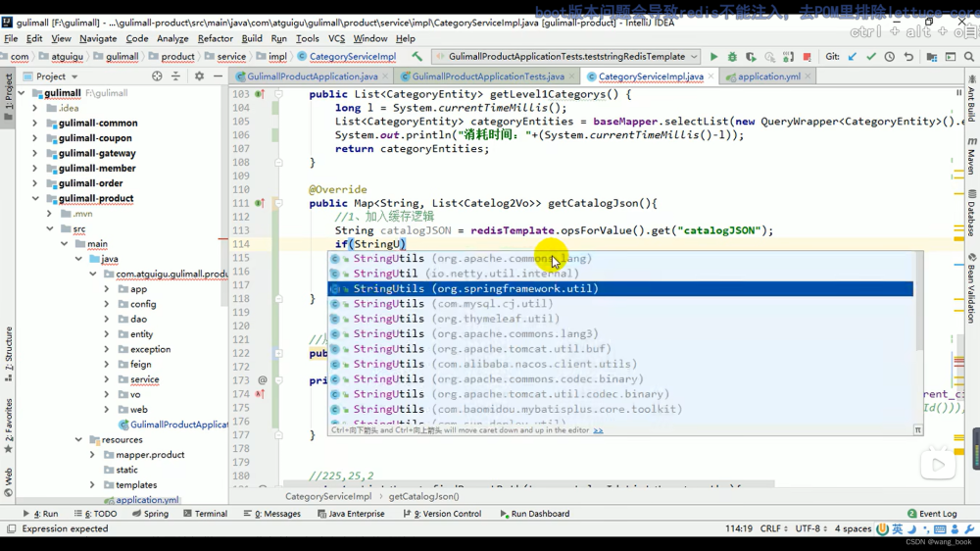Click completion popup vertical scrollbar
This screenshot has width=980, height=551.
click(x=918, y=301)
